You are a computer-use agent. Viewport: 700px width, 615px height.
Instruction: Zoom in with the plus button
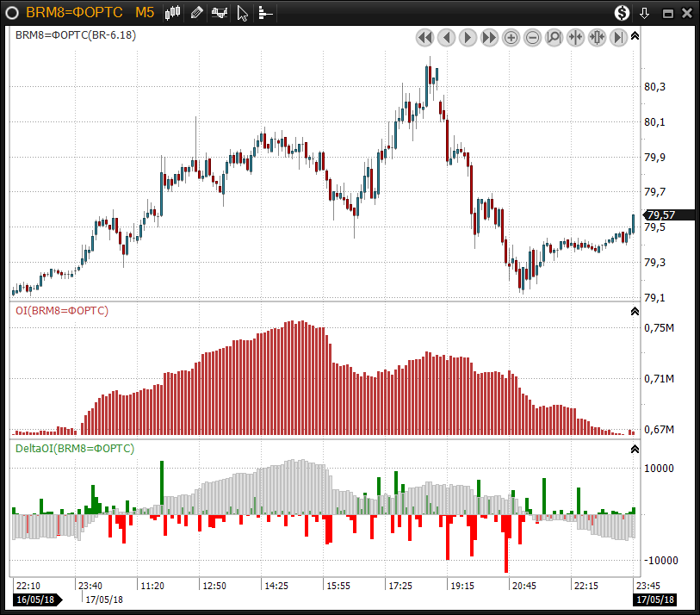click(x=511, y=37)
